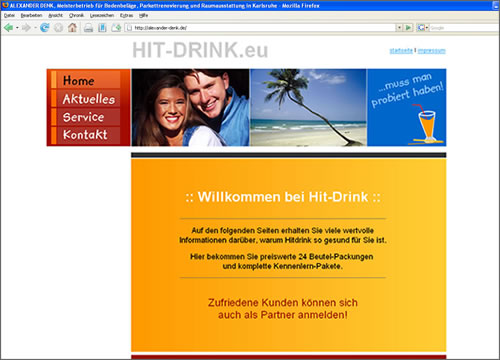Click the green Back arrow button
Viewport: 500px width, 360px height.
(x=9, y=28)
